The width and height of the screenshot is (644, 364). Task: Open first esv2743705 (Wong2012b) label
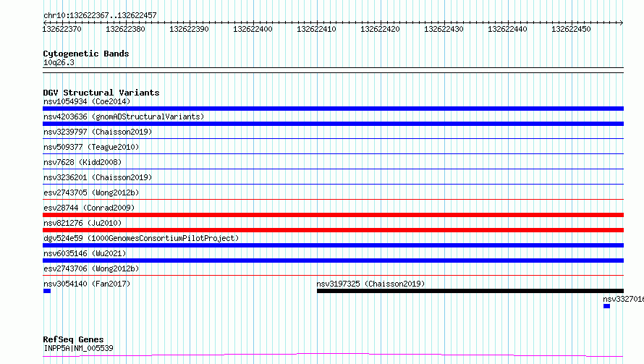[91, 192]
